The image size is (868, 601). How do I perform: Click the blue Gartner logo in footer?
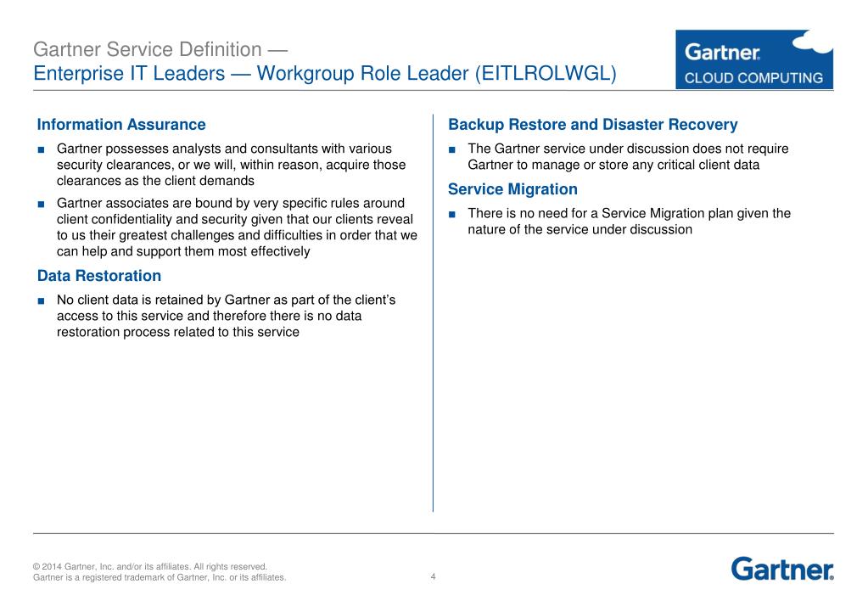pyautogui.click(x=782, y=569)
